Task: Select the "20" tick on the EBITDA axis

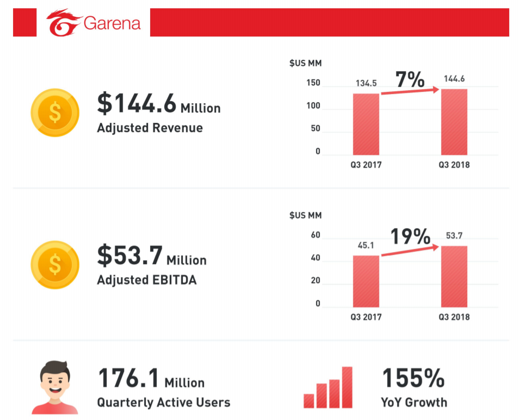Action: coord(315,280)
